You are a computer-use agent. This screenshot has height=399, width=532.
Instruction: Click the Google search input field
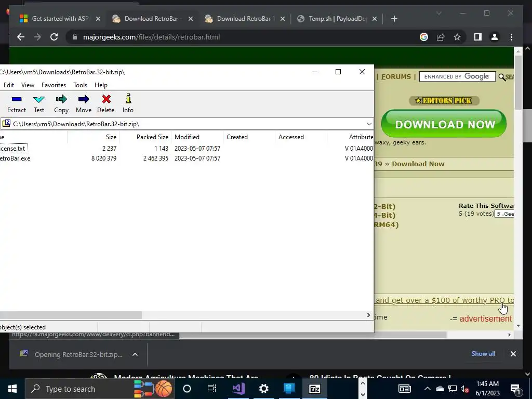coord(457,77)
